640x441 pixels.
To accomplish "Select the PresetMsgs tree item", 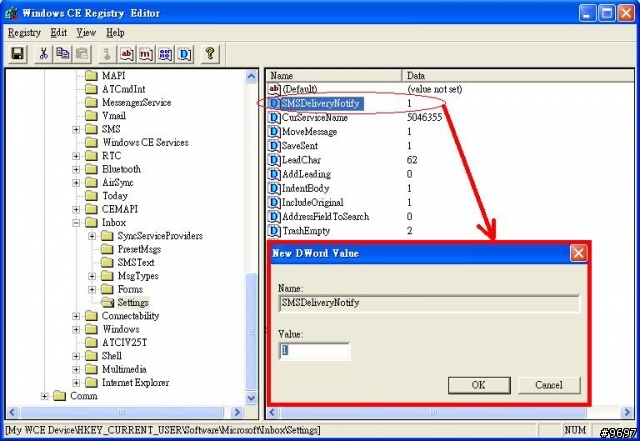I will click(x=139, y=249).
